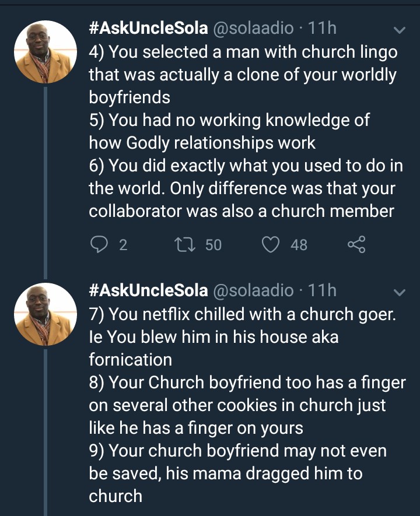The width and height of the screenshot is (420, 516).
Task: Open the profile photo beside the first tweet
Action: pyautogui.click(x=45, y=52)
